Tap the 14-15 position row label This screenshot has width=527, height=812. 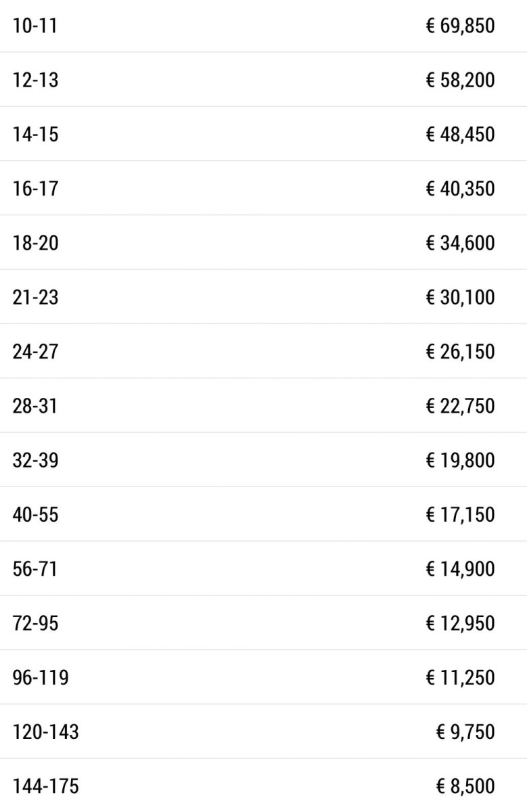tap(35, 135)
